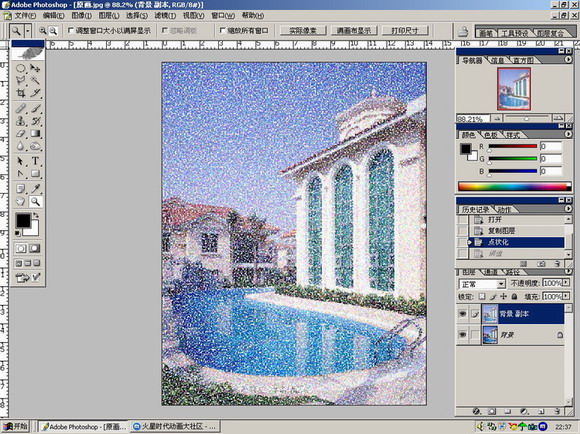Expand the opacity 100% arrow
The height and width of the screenshot is (434, 580).
[566, 283]
